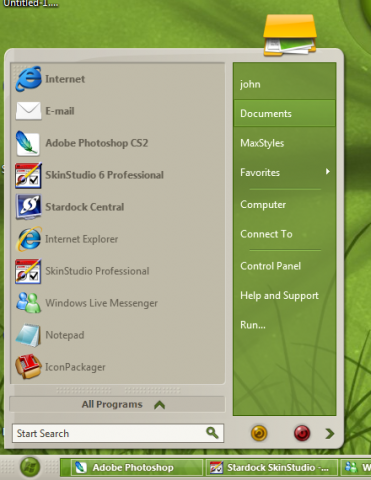Screen dimensions: 371x480
Task: Click the Notepad notebook icon
Action: click(28, 335)
